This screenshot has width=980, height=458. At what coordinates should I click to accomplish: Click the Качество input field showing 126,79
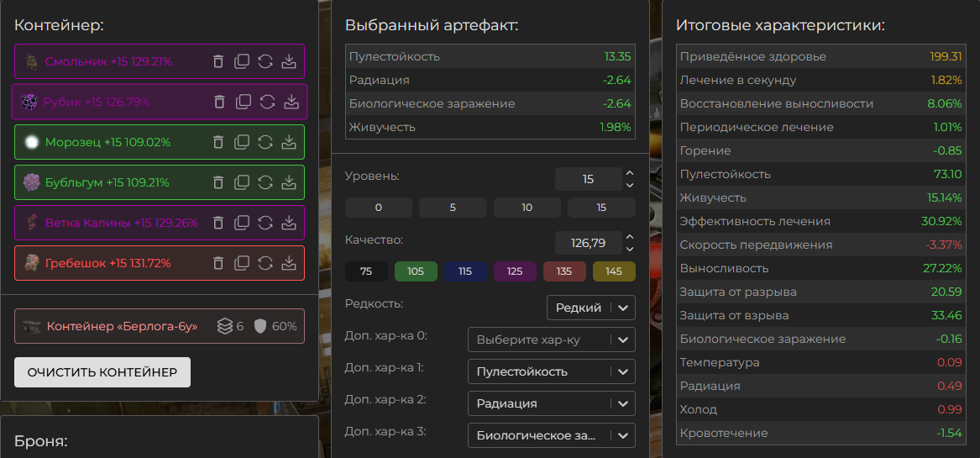pyautogui.click(x=588, y=243)
